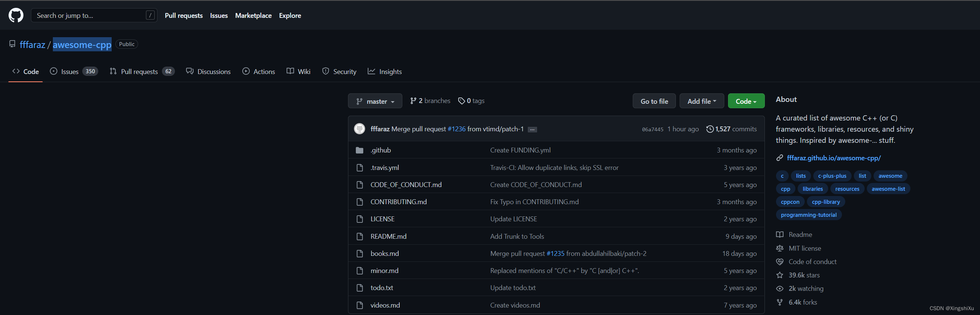This screenshot has width=980, height=315.
Task: Open pull request #1236 link
Action: pyautogui.click(x=457, y=129)
